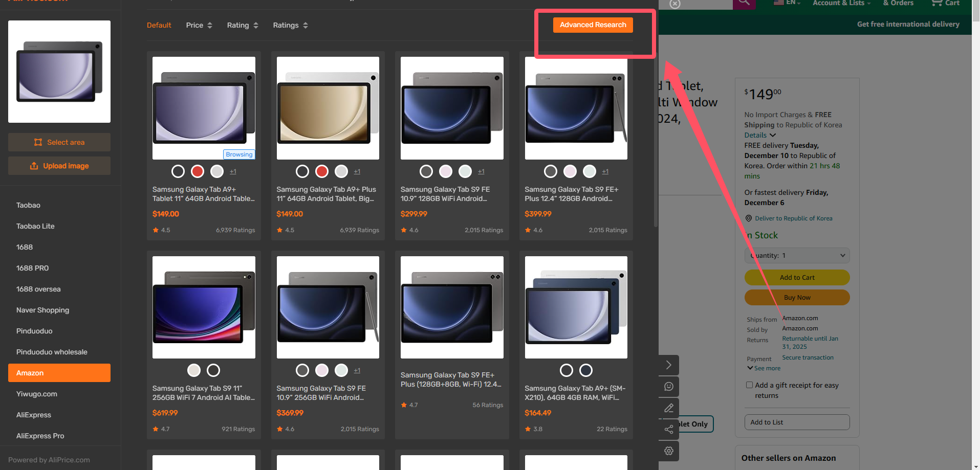
Task: Sort results by Ratings count
Action: (291, 25)
